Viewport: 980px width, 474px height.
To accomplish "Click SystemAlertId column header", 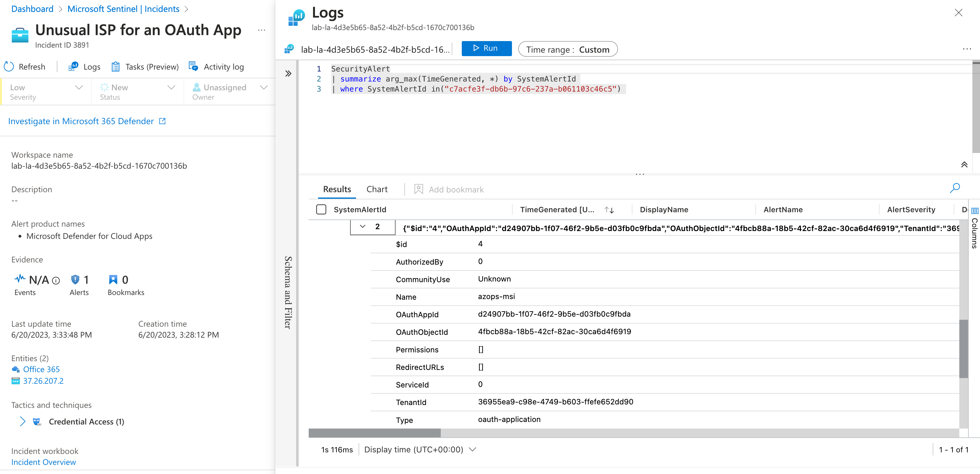I will click(360, 209).
